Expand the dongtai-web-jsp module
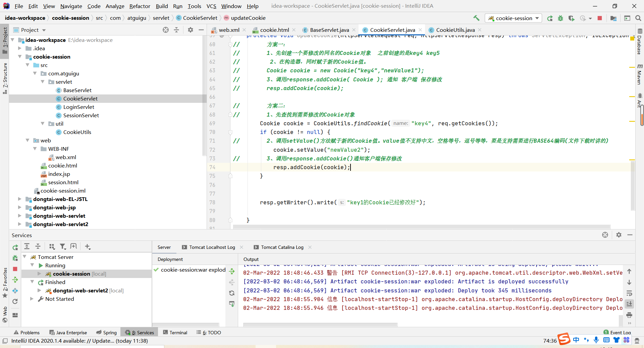 click(19, 207)
